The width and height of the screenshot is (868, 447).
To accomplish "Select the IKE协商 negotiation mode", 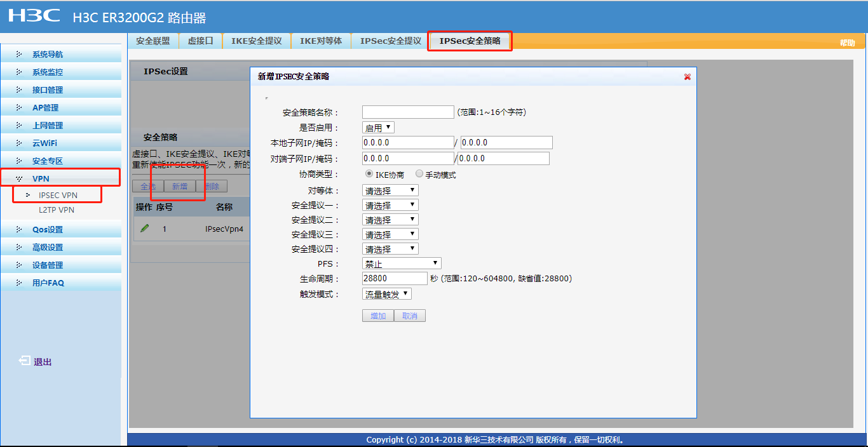I will point(369,173).
